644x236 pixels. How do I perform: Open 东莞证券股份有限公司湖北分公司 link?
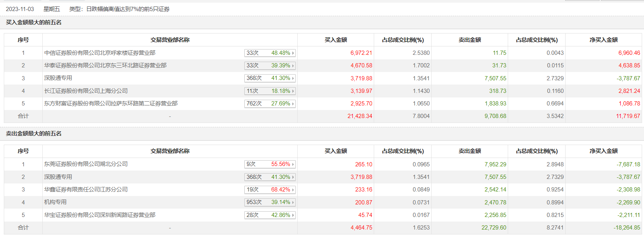pyautogui.click(x=86, y=164)
